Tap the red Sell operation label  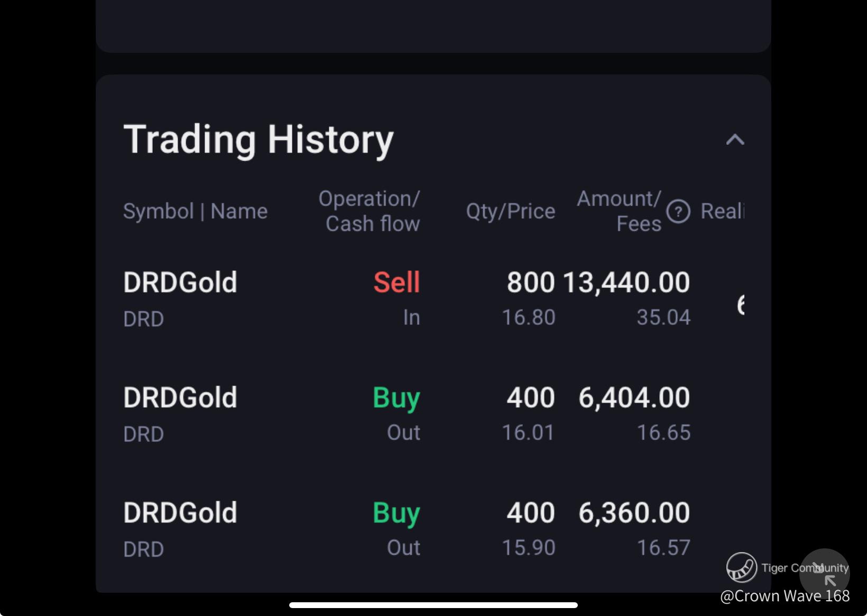396,282
